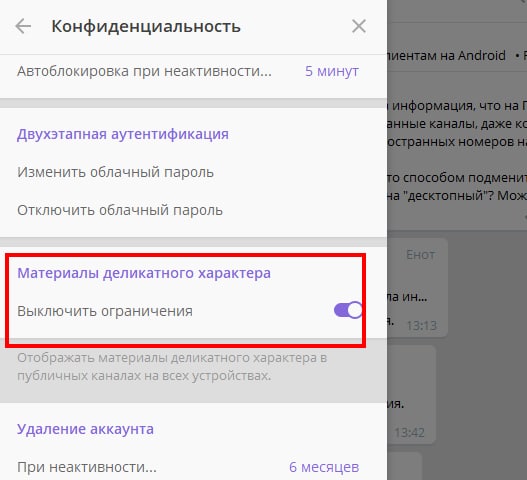Click the 13:42 message in background chat

pyautogui.click(x=412, y=394)
